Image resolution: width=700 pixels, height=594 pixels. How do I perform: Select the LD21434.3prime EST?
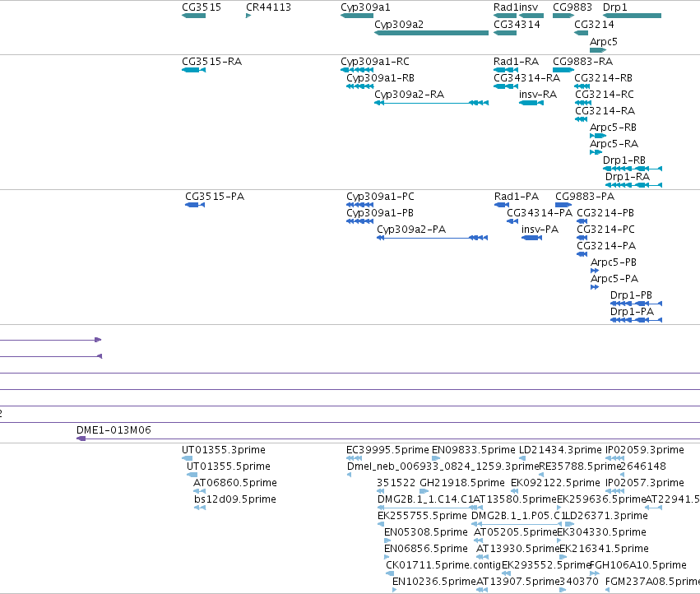(560, 450)
